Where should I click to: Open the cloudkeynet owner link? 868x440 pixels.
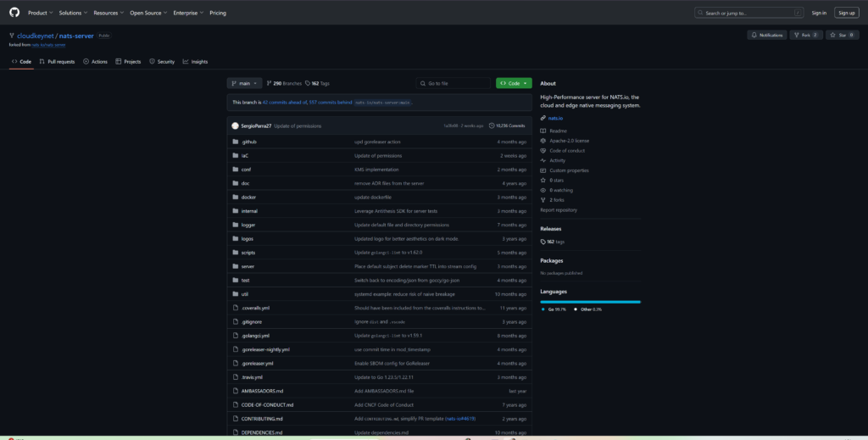[x=36, y=36]
